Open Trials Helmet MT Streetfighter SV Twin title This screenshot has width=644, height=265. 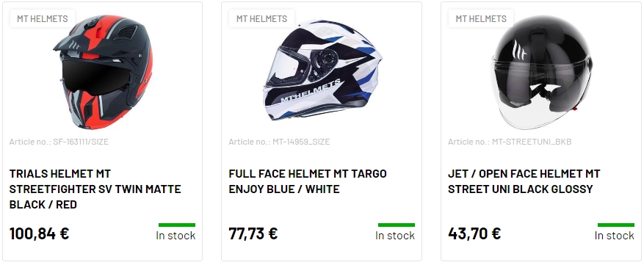95,189
